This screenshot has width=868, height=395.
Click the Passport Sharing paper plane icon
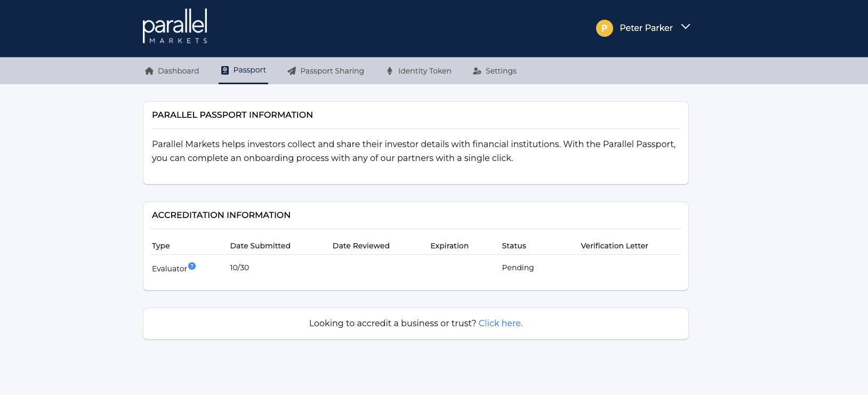click(x=292, y=71)
